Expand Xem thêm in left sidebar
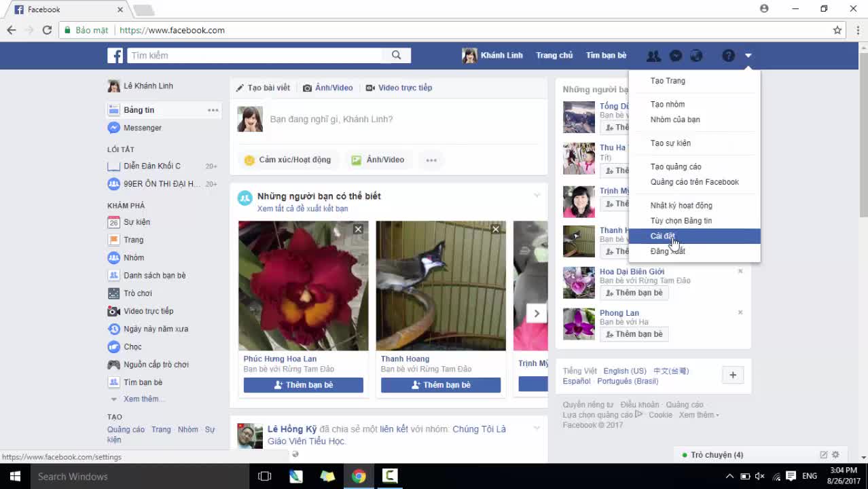 pyautogui.click(x=143, y=399)
